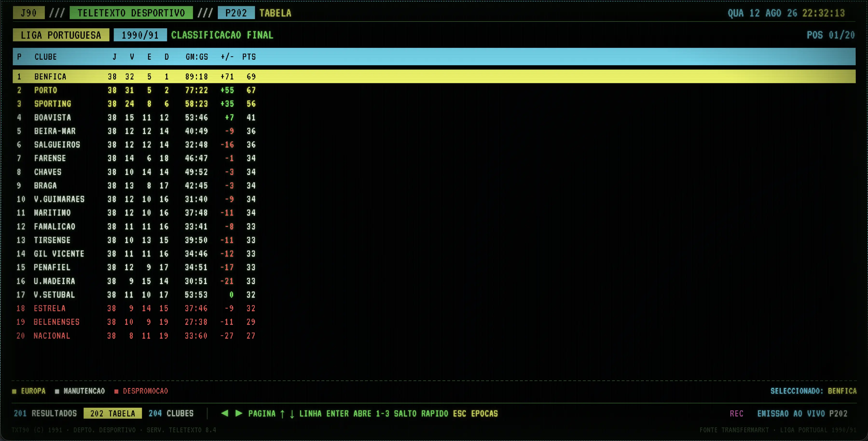
Task: Select the BELENENSES row
Action: [x=434, y=322]
